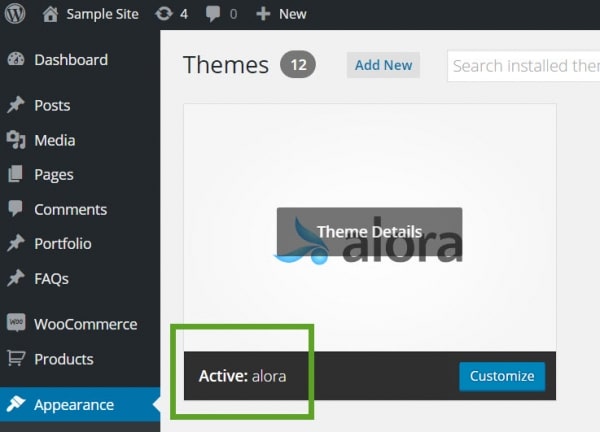Open the Sample Site link
This screenshot has height=432, width=600.
(x=103, y=14)
